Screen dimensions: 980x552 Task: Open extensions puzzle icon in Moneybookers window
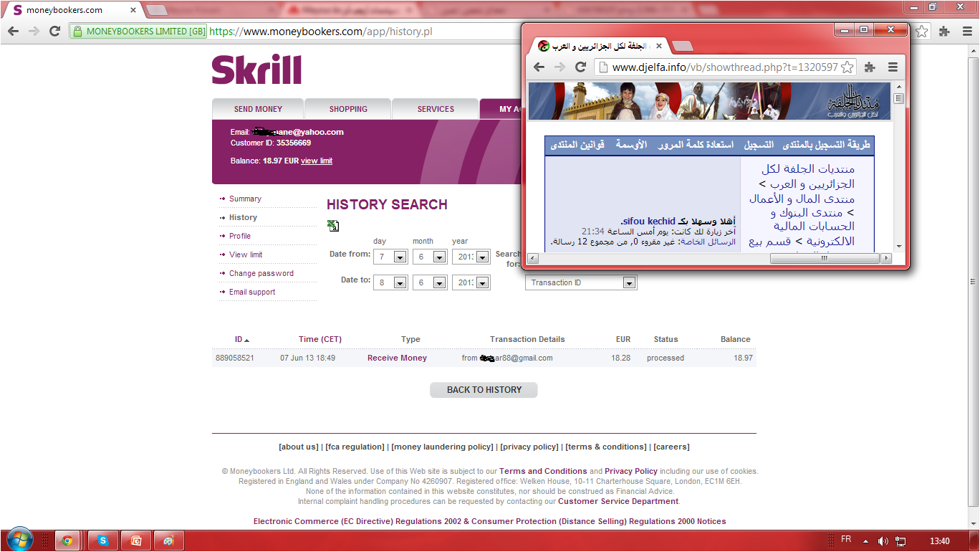click(944, 32)
